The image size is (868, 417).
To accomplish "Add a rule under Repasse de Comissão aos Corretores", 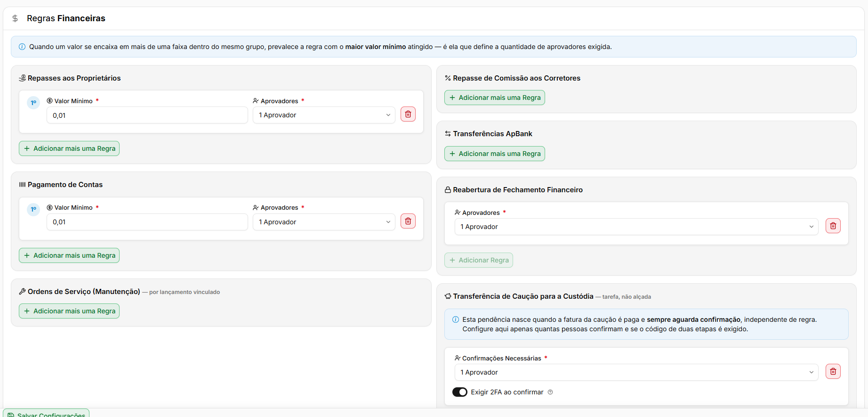I will (495, 98).
